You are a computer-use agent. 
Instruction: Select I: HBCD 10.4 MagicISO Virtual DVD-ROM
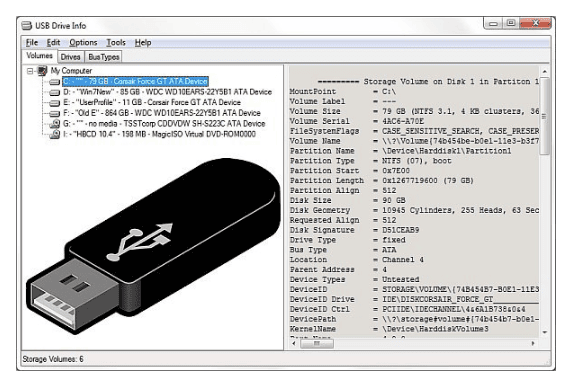[159, 134]
